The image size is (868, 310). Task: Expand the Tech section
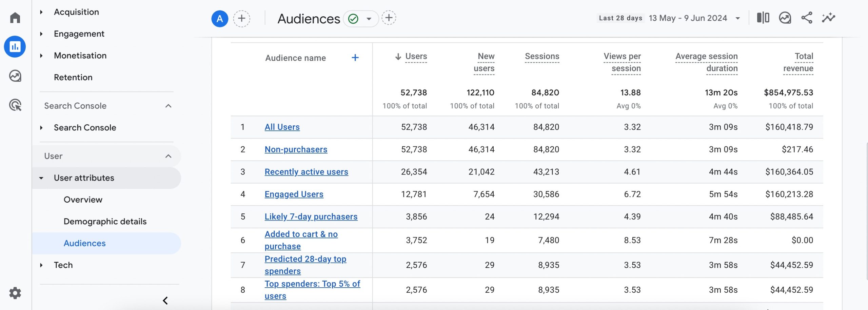[x=41, y=265]
